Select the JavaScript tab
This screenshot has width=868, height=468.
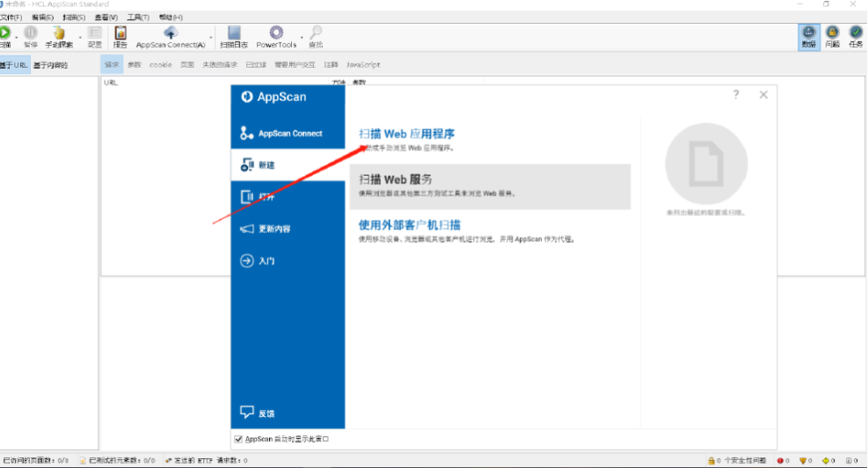coord(363,65)
